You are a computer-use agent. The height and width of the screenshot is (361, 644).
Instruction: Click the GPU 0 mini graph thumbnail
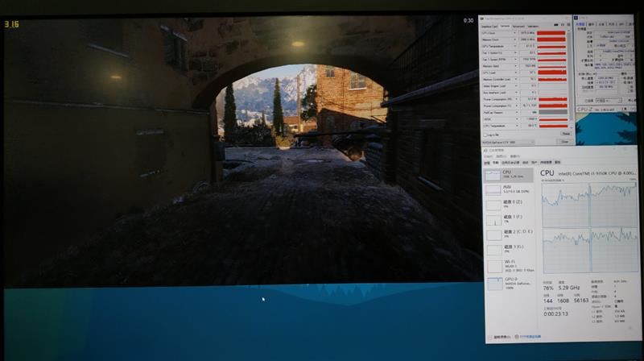click(x=495, y=284)
